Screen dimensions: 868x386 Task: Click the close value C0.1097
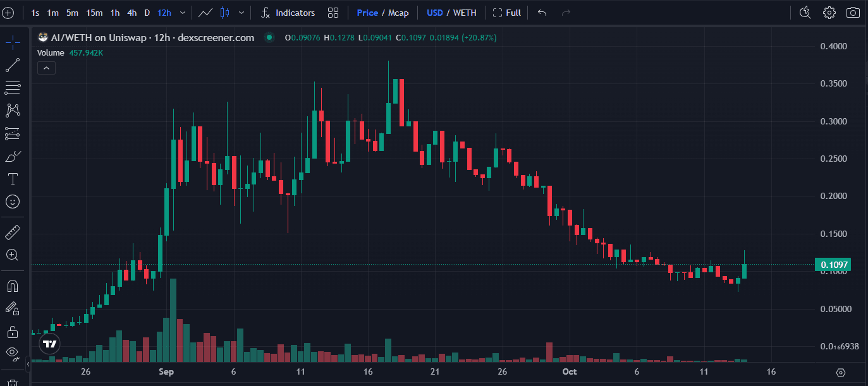[x=412, y=38]
